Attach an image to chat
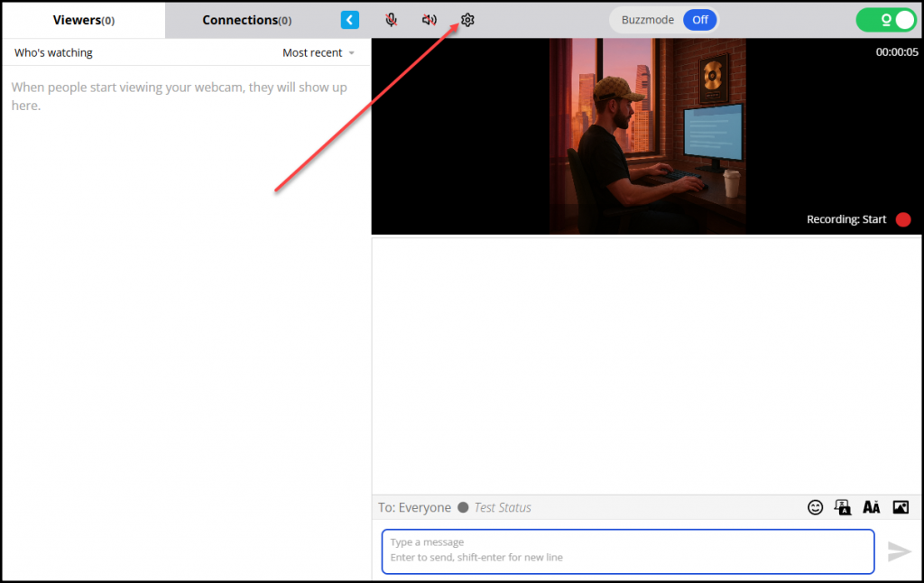Screen dimensions: 924x583 [x=900, y=507]
